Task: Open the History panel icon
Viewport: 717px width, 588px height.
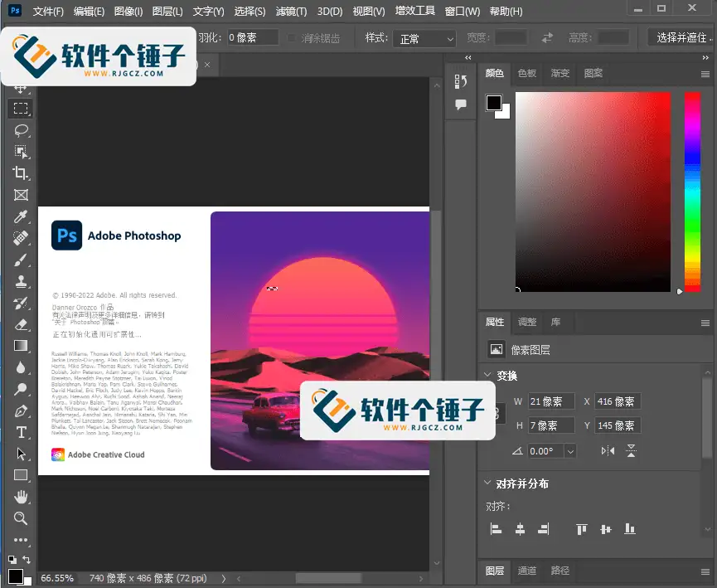Action: 461,81
